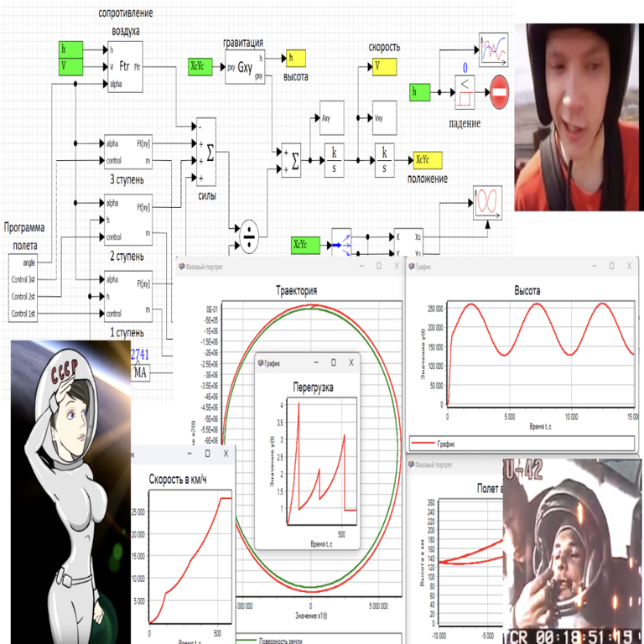Select the first k/s integrator block
Viewport: 644px width, 644px height.
pyautogui.click(x=335, y=159)
